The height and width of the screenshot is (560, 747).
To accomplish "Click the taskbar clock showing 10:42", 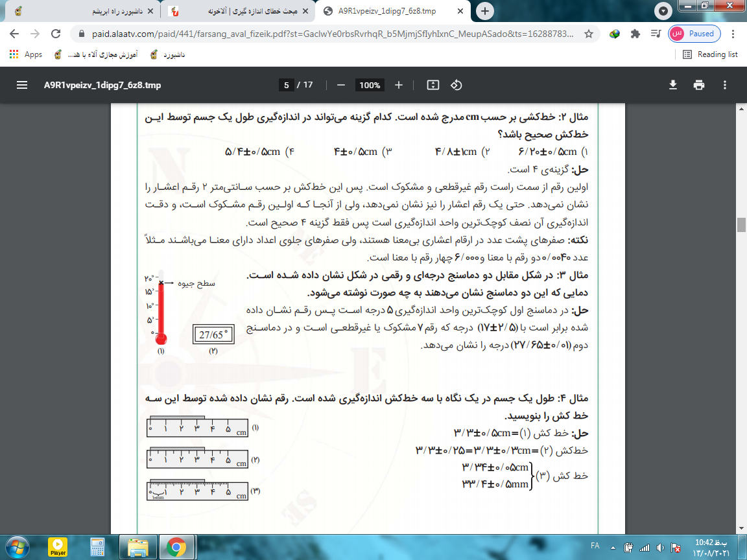I will (x=711, y=548).
